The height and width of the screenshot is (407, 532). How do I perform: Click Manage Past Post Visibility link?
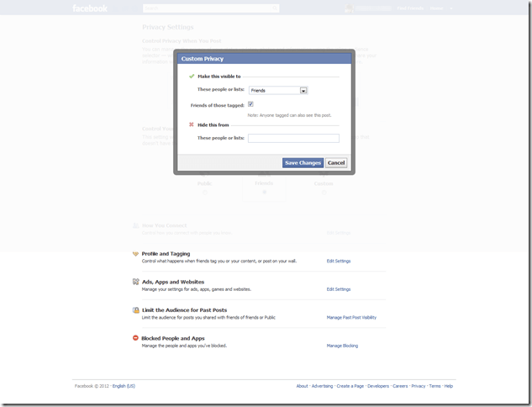351,317
